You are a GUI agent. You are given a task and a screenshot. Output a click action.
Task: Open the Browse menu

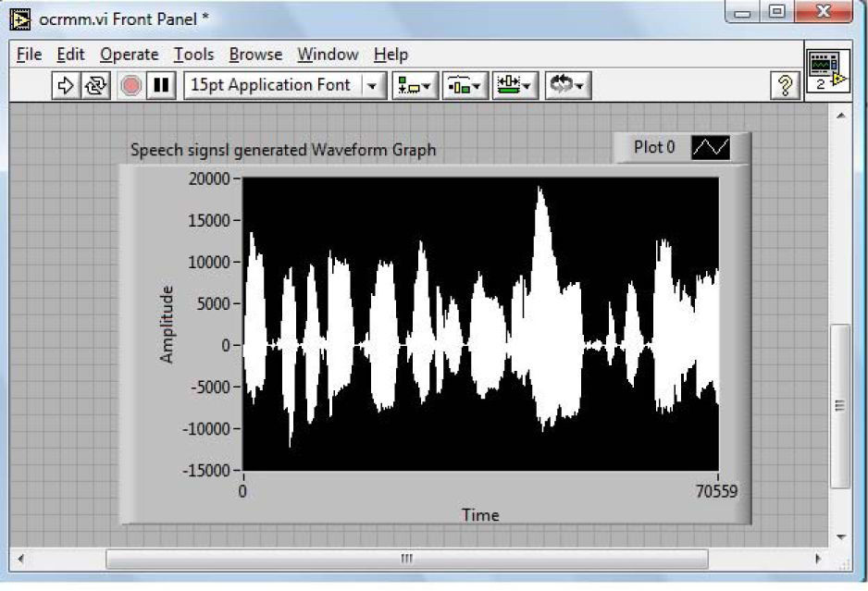click(x=255, y=55)
